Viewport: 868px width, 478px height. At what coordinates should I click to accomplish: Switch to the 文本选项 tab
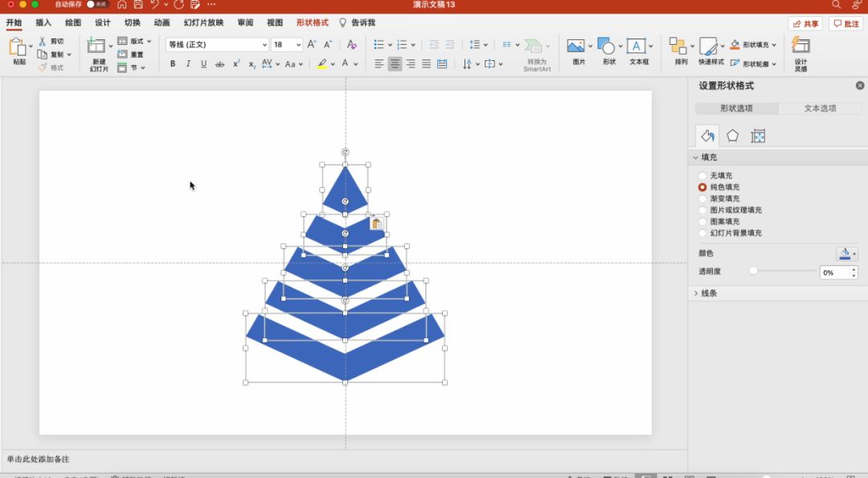820,108
